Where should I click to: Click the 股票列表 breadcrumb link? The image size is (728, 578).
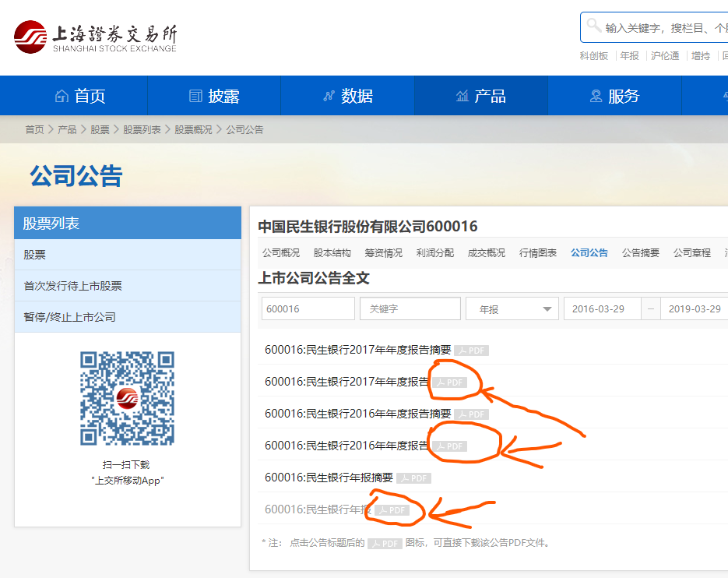142,129
